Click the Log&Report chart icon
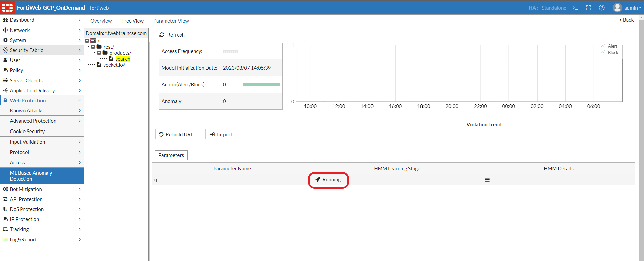The height and width of the screenshot is (261, 644). (x=5, y=240)
